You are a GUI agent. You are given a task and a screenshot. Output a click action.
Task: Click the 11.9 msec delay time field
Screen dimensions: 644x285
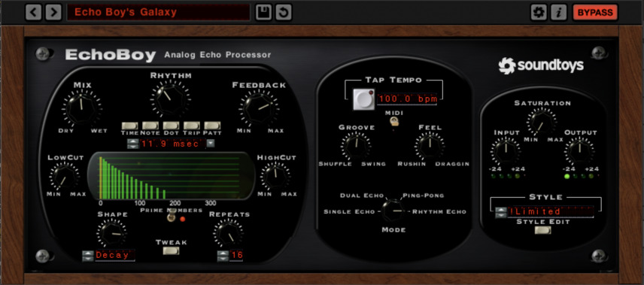pos(172,144)
